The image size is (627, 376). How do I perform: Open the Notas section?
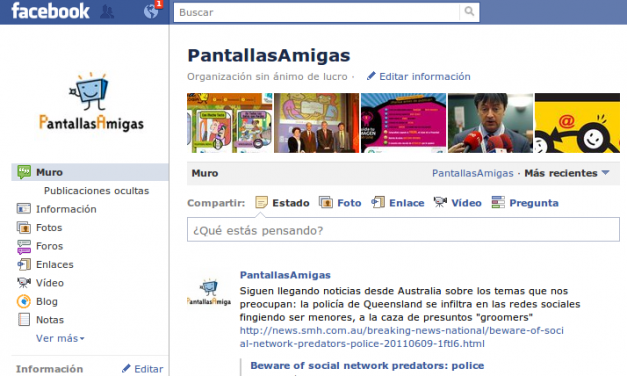coord(50,320)
